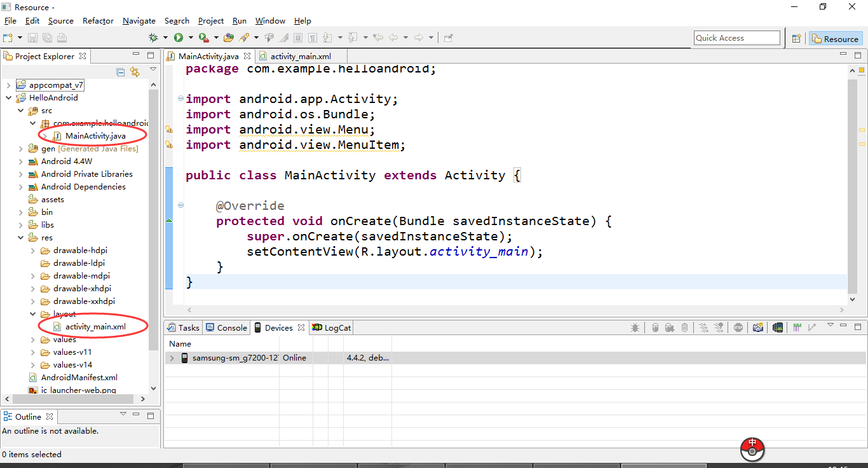Click the Screen Capture camera icon

(x=757, y=327)
